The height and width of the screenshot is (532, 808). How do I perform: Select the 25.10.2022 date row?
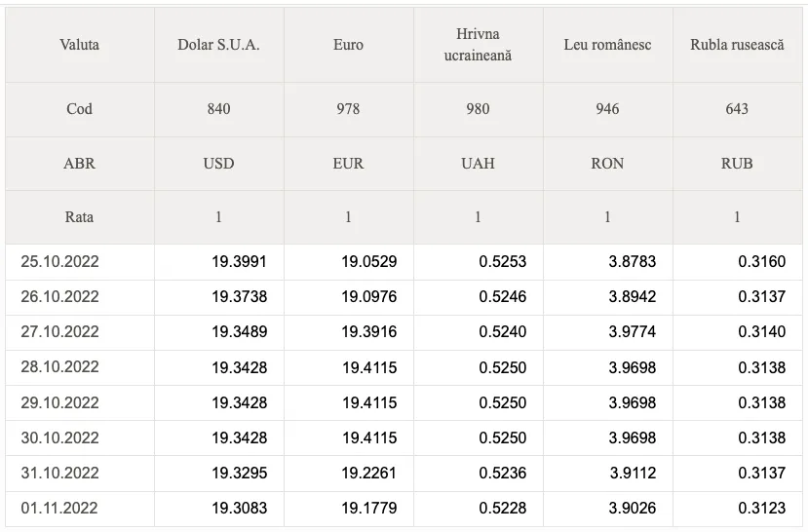pyautogui.click(x=404, y=262)
